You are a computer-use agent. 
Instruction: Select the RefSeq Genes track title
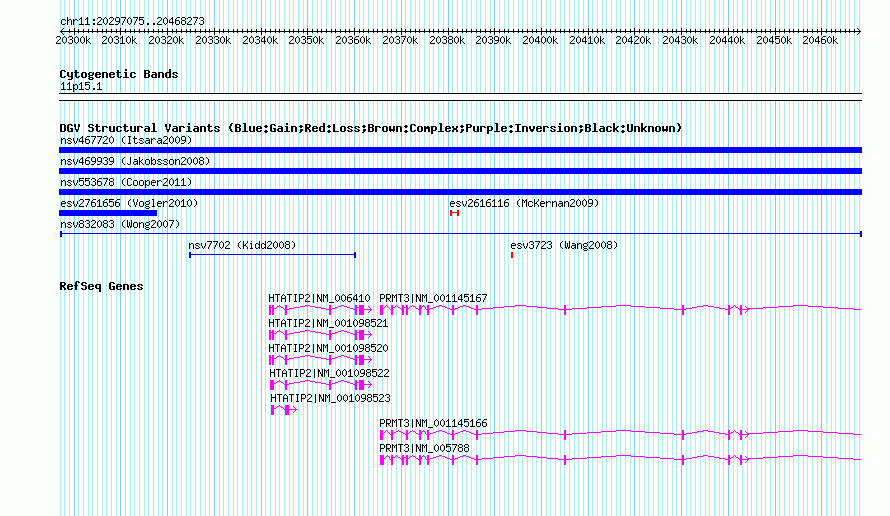[101, 286]
